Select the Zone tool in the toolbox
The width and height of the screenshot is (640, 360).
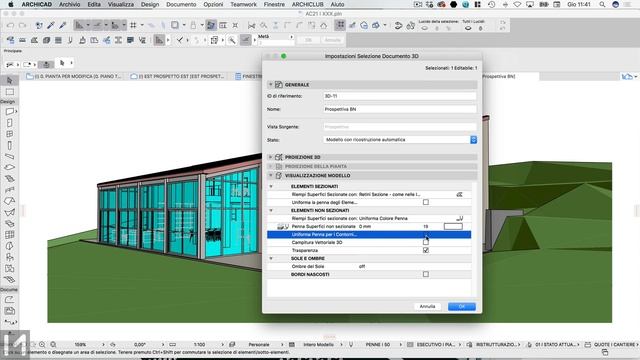tap(10, 269)
